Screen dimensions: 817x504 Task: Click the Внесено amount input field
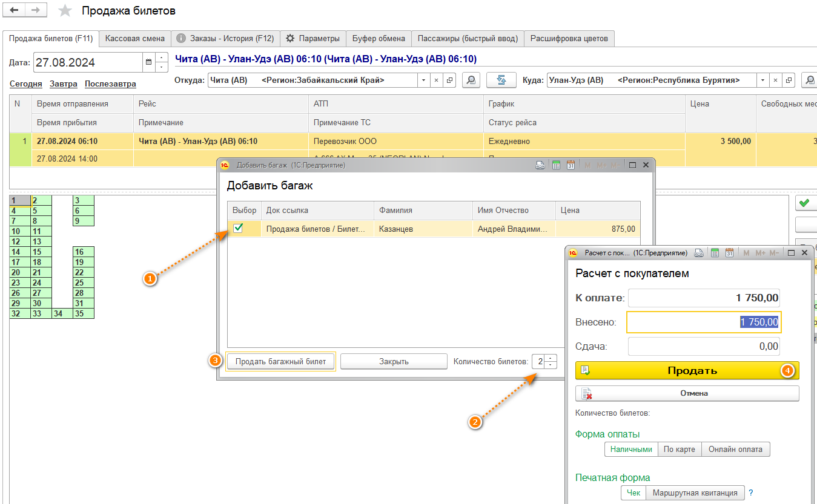(703, 322)
